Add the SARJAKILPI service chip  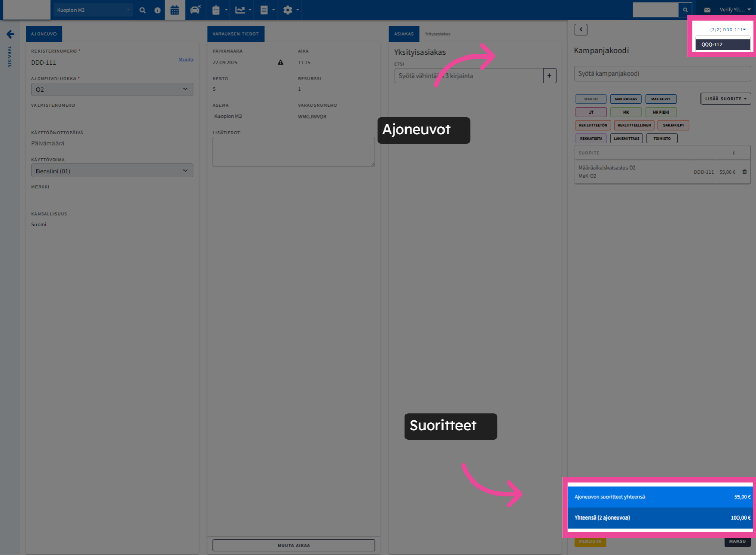(673, 125)
